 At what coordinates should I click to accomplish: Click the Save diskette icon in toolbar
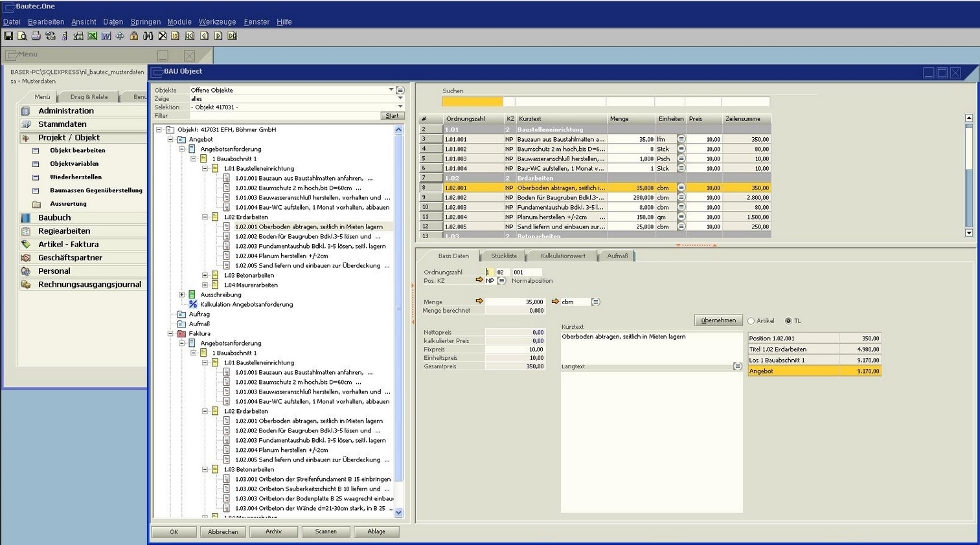coord(8,36)
